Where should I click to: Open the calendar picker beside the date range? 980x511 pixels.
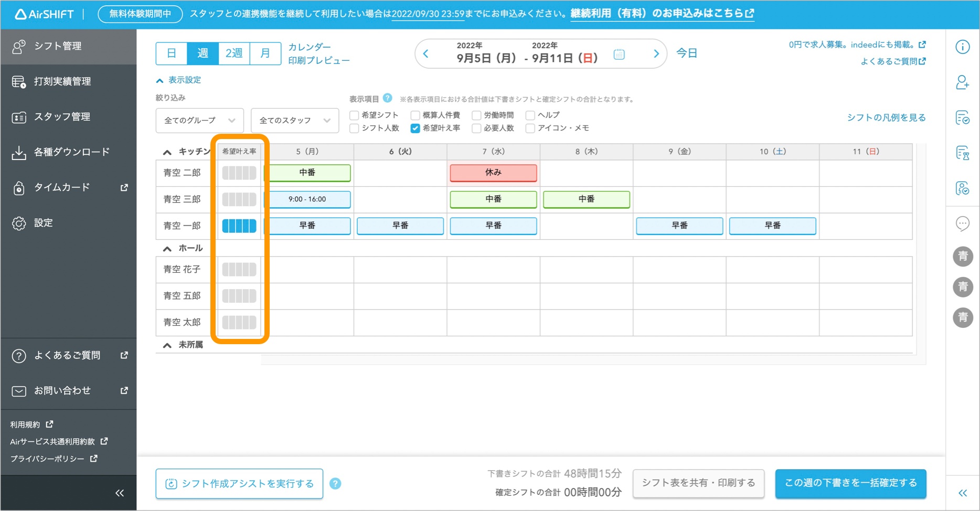[619, 54]
